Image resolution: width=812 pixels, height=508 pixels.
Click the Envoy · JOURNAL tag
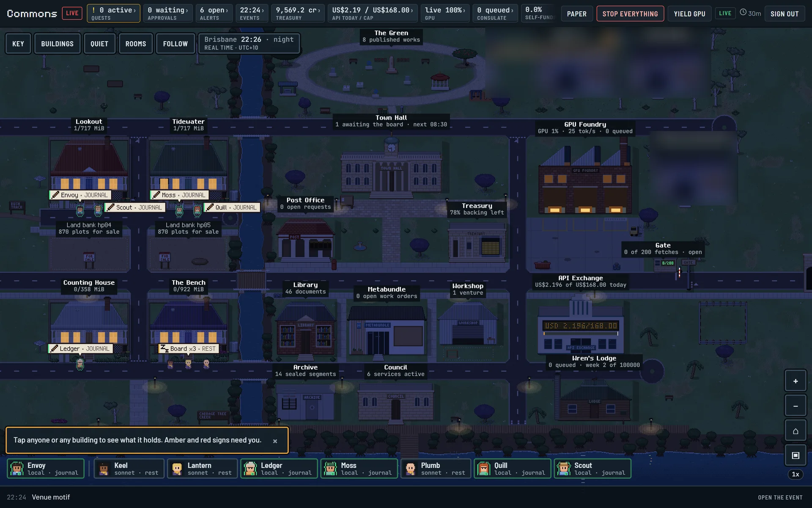point(80,195)
